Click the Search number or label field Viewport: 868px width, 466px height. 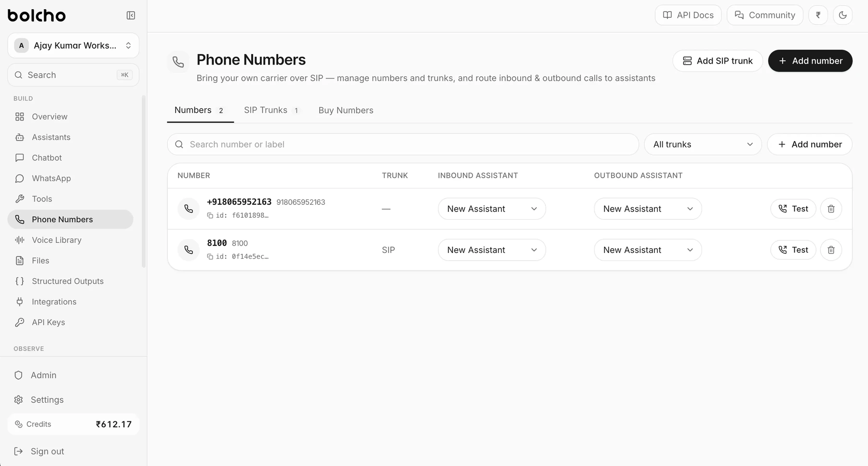tap(403, 145)
